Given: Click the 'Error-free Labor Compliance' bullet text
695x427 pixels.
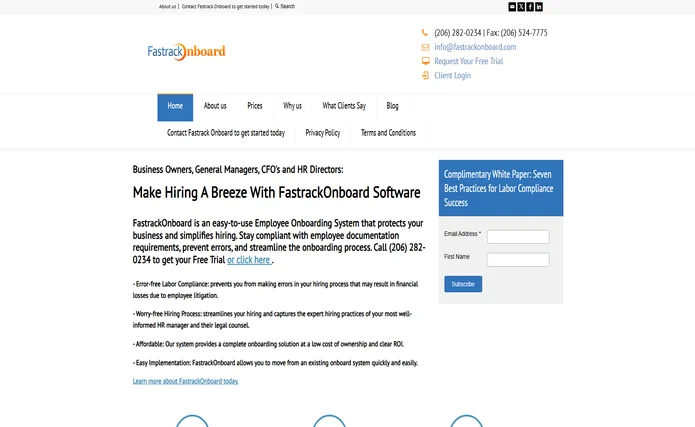Looking at the screenshot, I should pos(275,290).
